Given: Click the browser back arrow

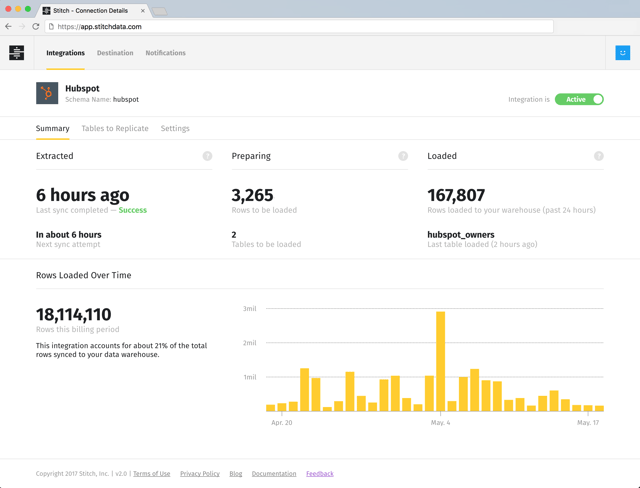Looking at the screenshot, I should click(9, 27).
